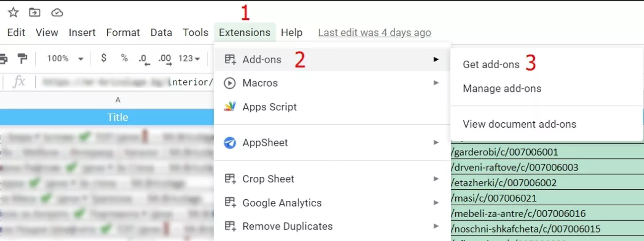
Task: Open the 123 number format dropdown
Action: [x=189, y=59]
